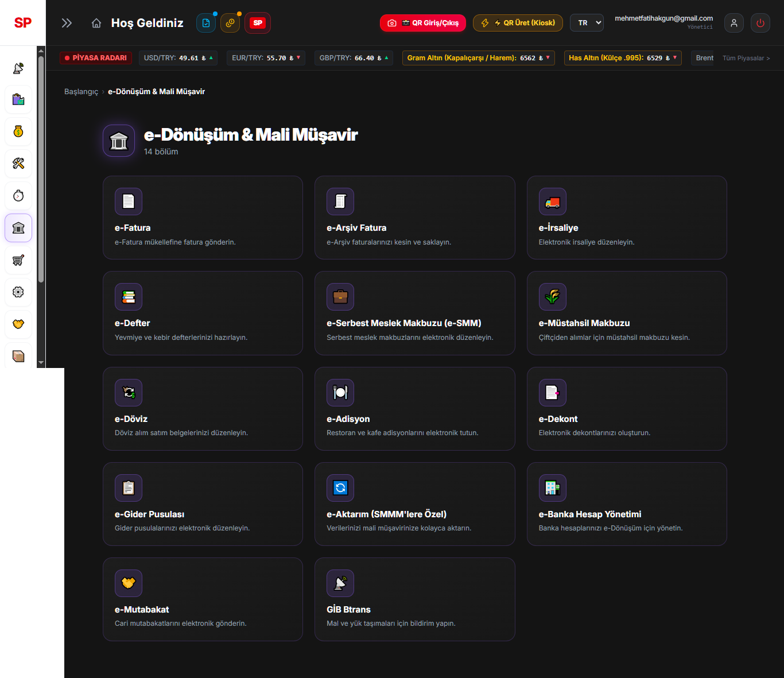Open the stopwatch sidebar icon
The height and width of the screenshot is (678, 784).
tap(18, 196)
